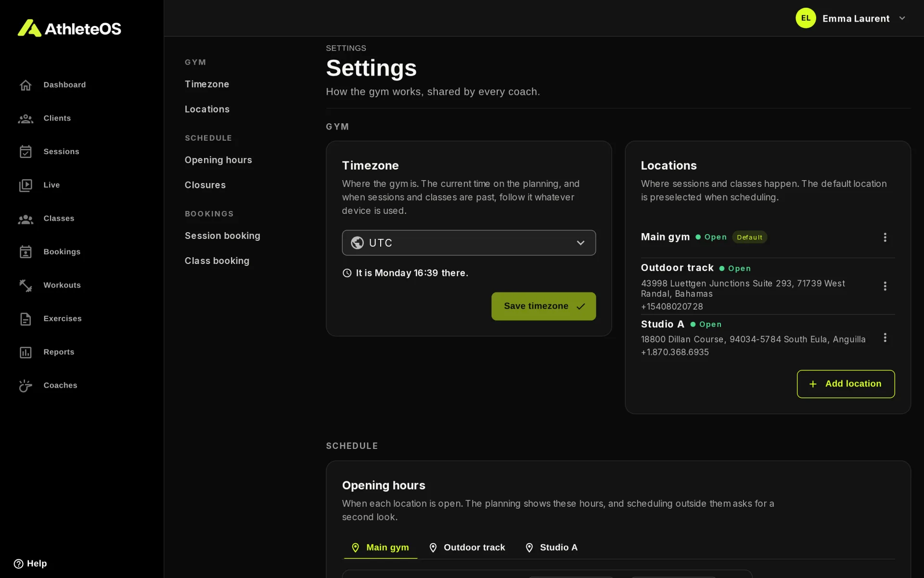Click 'It is Monday 16:39 there' text
This screenshot has width=924, height=578.
[412, 273]
